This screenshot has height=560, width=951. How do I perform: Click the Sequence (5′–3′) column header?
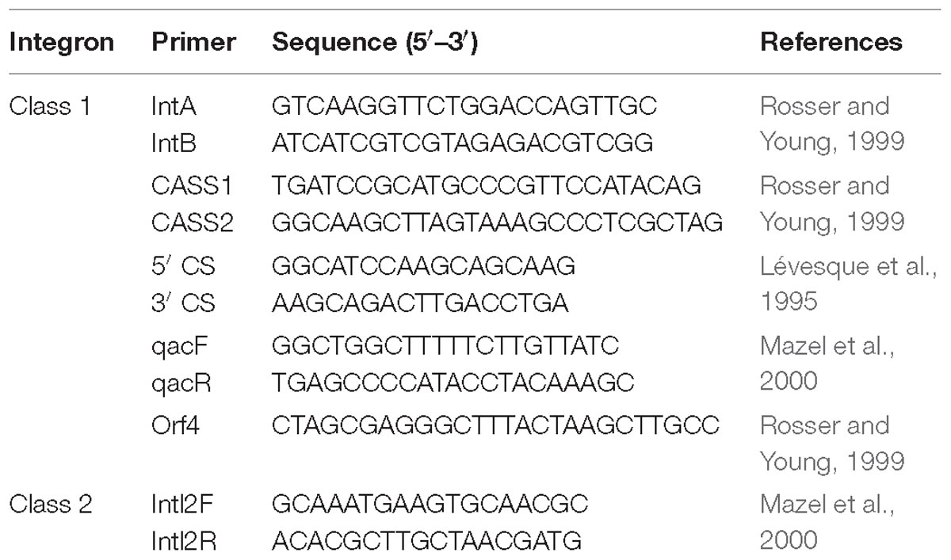click(374, 41)
